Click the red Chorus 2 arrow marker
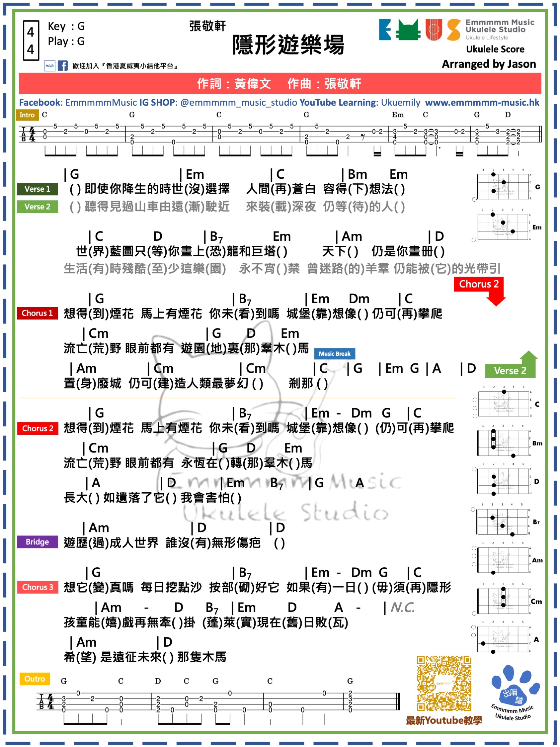The image size is (560, 747). pyautogui.click(x=480, y=291)
